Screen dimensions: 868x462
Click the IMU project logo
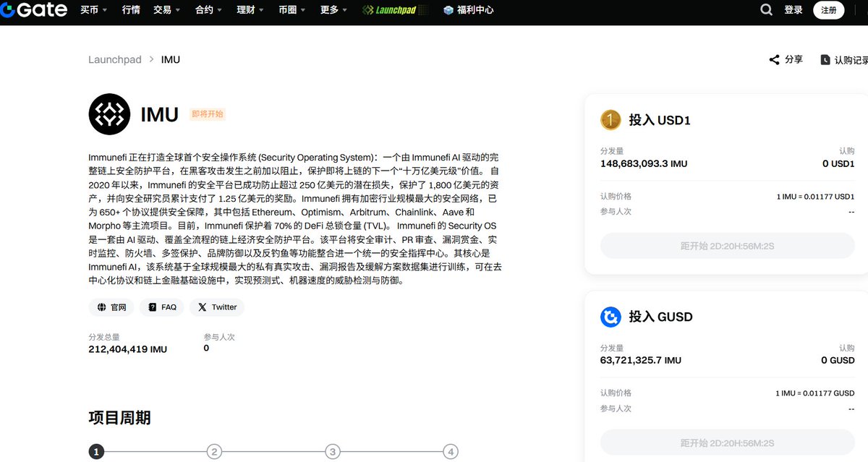(x=109, y=114)
